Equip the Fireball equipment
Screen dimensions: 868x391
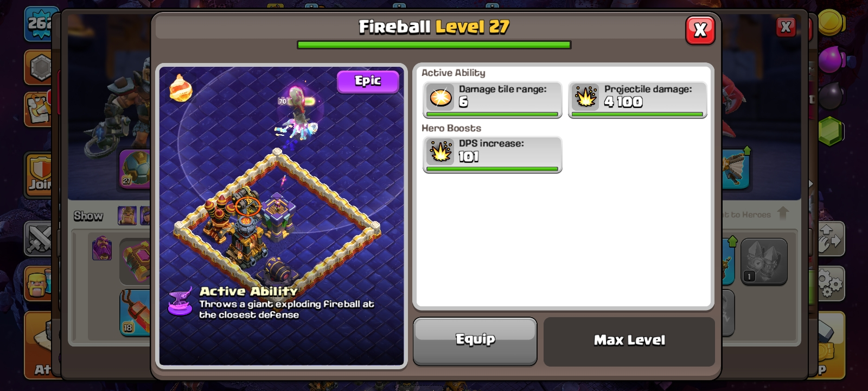coord(475,340)
